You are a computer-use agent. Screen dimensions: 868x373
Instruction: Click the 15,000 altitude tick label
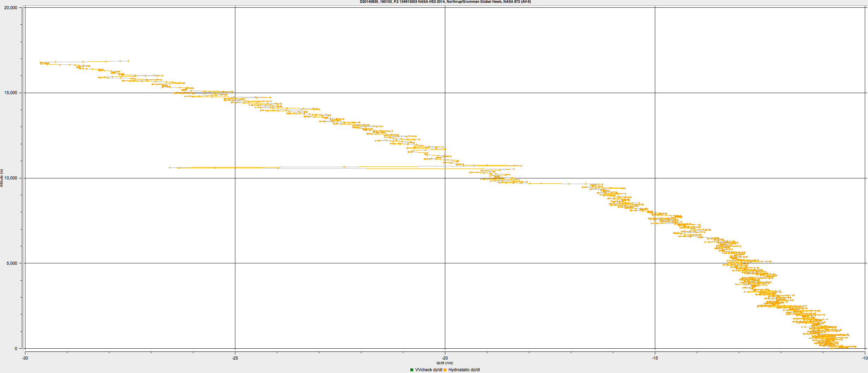[11, 93]
